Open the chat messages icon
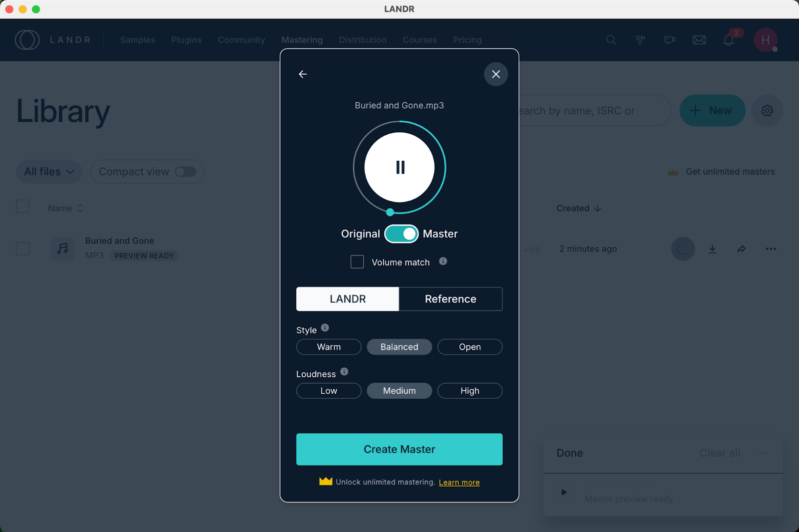This screenshot has width=799, height=532. [x=670, y=40]
